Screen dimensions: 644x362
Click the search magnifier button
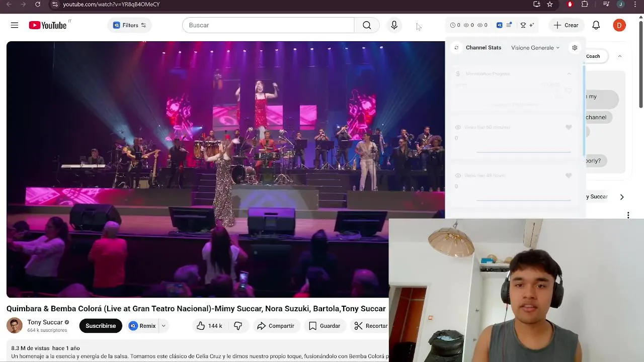click(367, 25)
